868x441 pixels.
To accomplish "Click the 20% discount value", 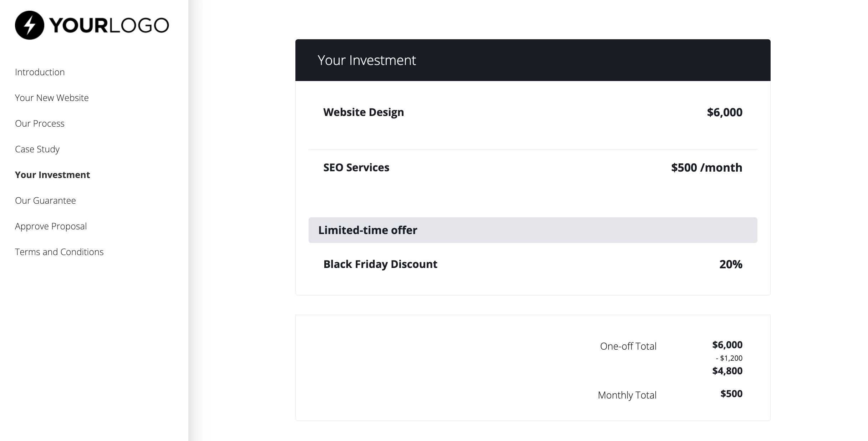I will coord(731,264).
